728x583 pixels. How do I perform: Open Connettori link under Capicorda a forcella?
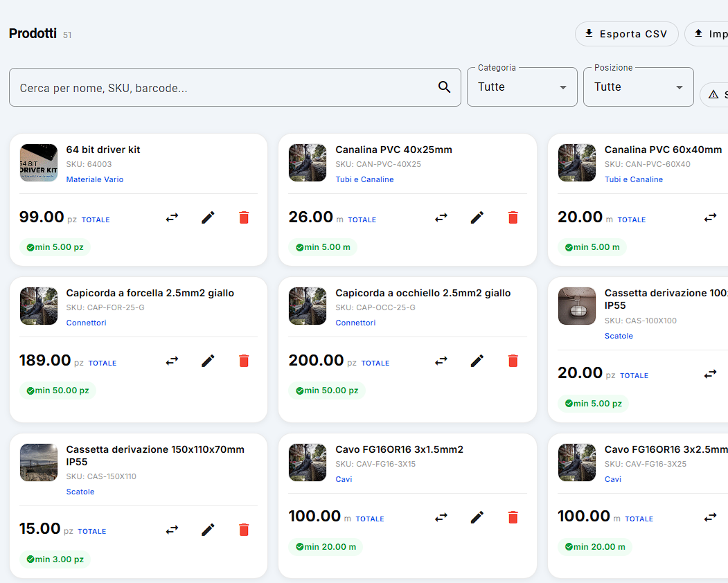[x=87, y=323]
